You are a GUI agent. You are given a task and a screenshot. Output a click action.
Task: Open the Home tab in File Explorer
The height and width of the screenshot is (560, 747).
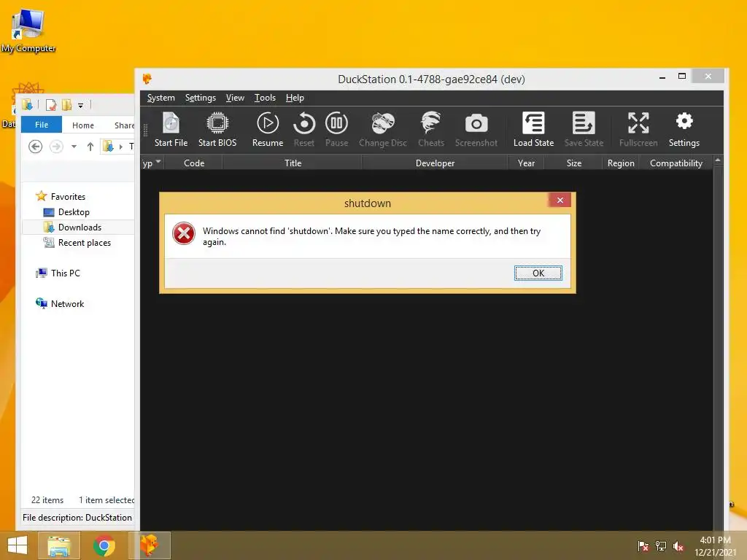pyautogui.click(x=83, y=125)
